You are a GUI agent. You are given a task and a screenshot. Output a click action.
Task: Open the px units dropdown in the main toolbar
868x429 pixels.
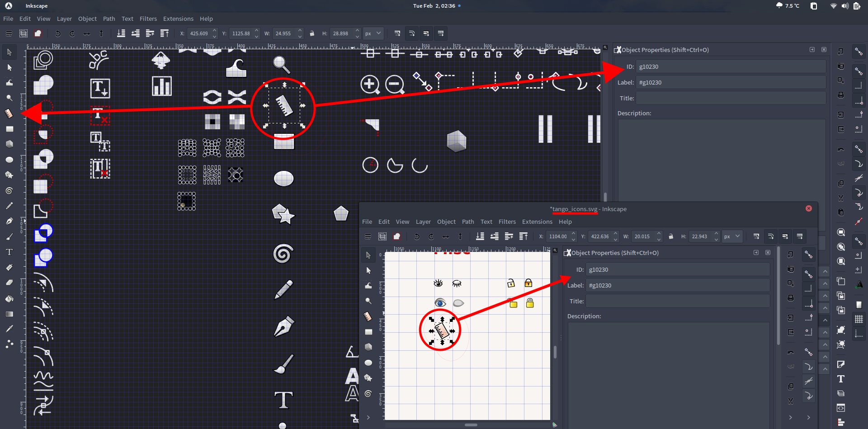pyautogui.click(x=373, y=33)
